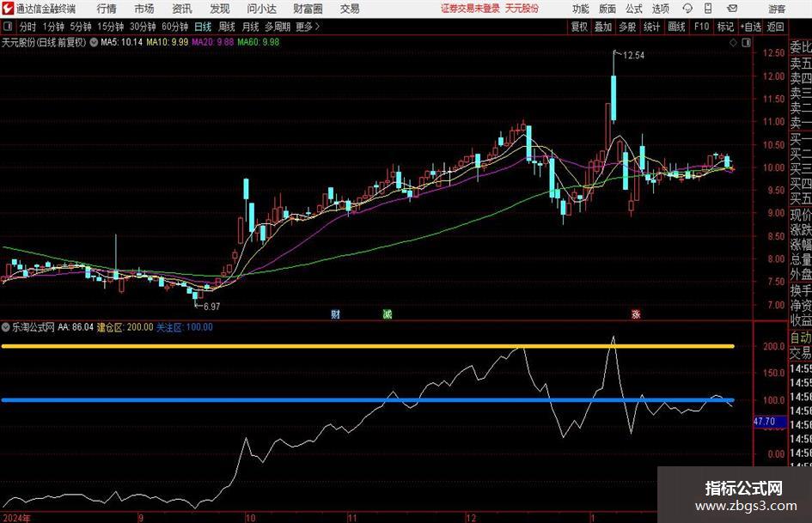Click the 叠加 overlay button
The height and width of the screenshot is (523, 812).
pyautogui.click(x=603, y=27)
